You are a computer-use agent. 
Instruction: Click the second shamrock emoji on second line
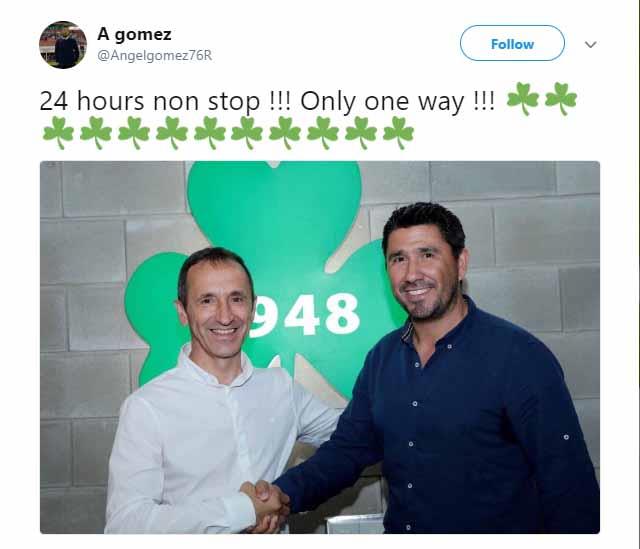click(x=96, y=133)
